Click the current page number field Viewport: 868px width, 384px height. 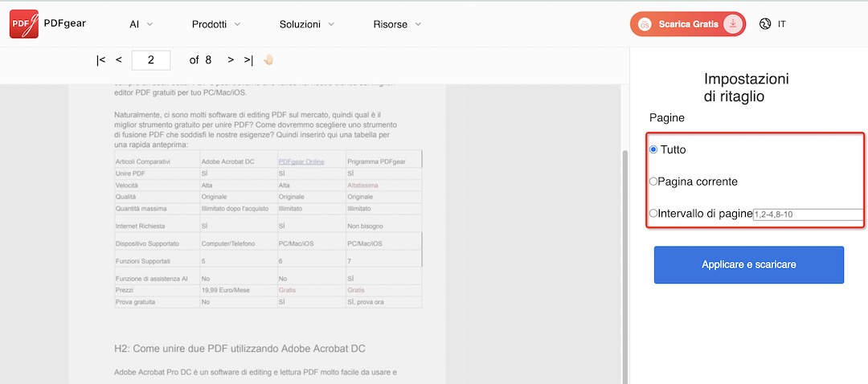point(150,60)
